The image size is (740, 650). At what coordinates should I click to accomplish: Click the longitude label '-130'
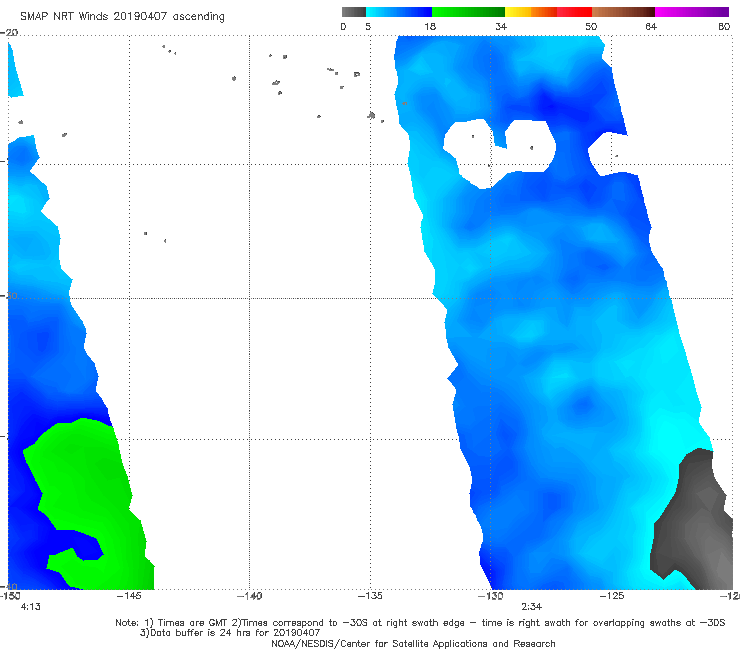(x=491, y=596)
